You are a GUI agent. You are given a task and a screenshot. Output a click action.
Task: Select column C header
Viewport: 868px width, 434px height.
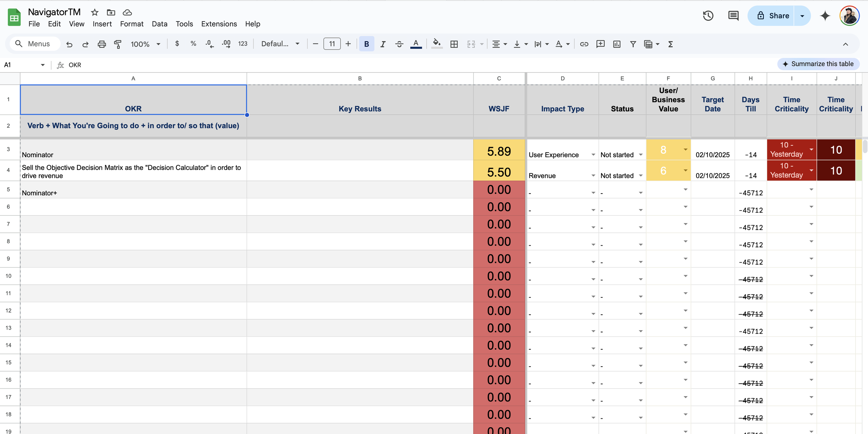499,78
